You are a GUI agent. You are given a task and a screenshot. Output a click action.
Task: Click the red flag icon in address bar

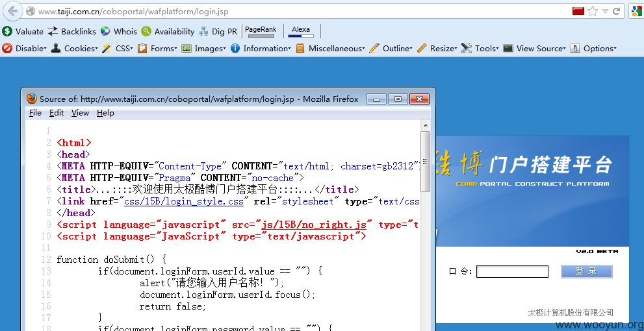(578, 11)
